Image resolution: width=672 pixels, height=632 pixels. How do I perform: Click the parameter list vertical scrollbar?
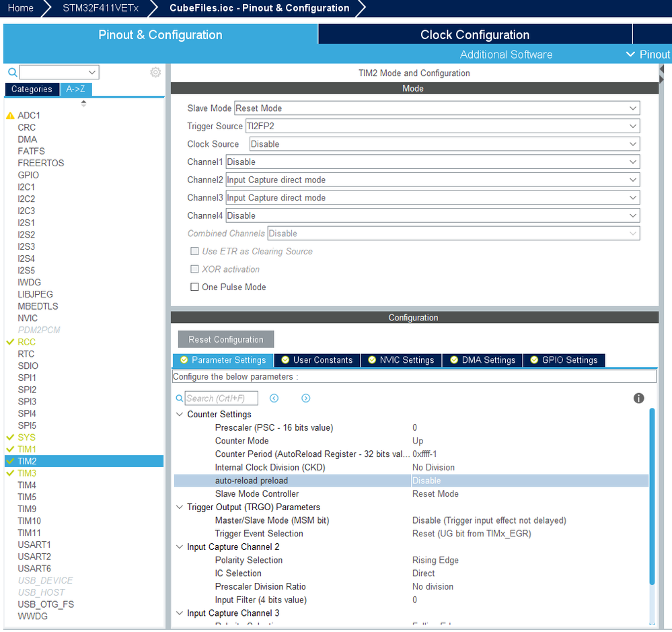click(652, 497)
